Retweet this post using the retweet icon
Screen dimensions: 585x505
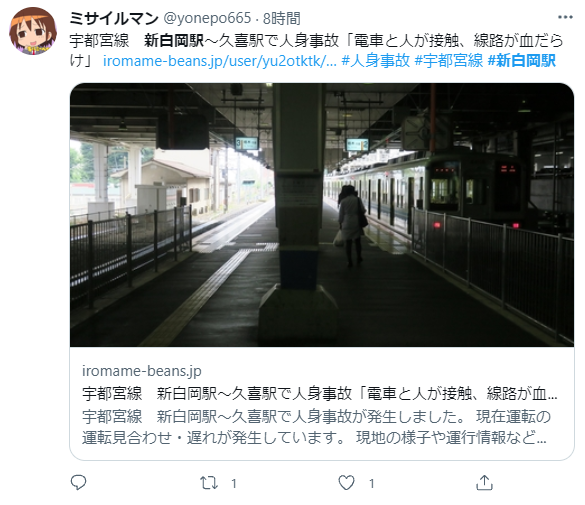(x=209, y=483)
